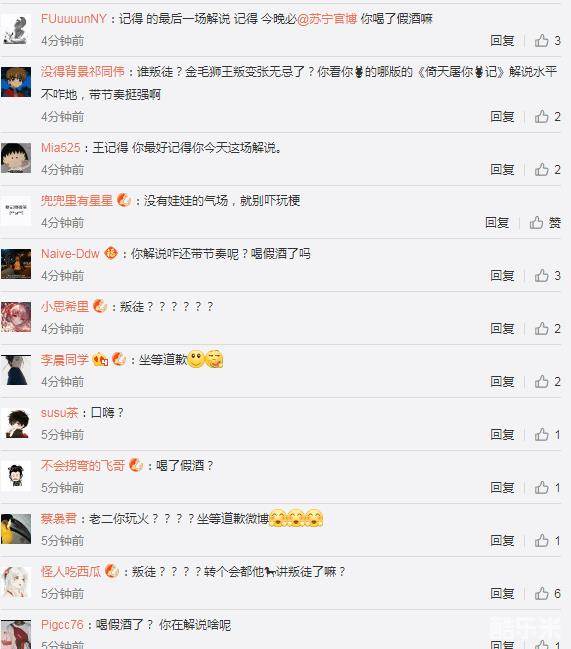Like 小思希里's comment
The width and height of the screenshot is (571, 649).
(x=541, y=329)
